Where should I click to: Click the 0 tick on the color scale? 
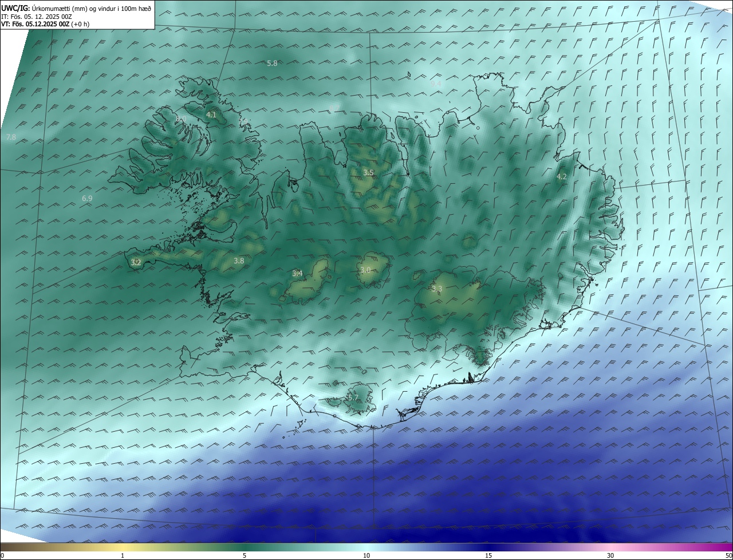point(2,555)
